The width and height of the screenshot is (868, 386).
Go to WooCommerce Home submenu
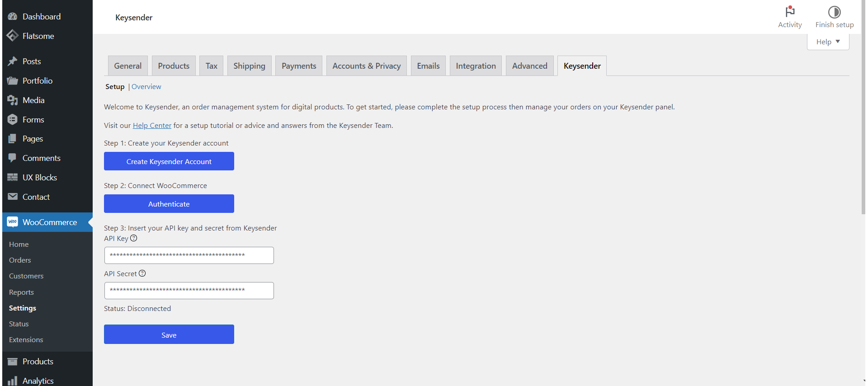[19, 244]
